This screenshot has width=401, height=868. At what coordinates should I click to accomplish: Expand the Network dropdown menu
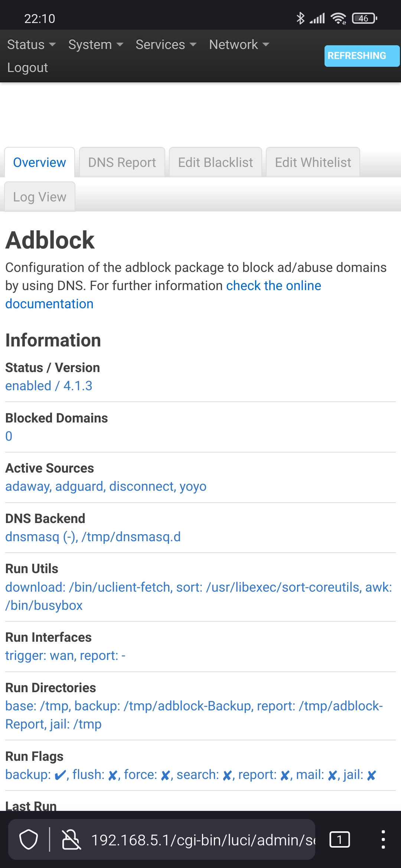(x=239, y=45)
